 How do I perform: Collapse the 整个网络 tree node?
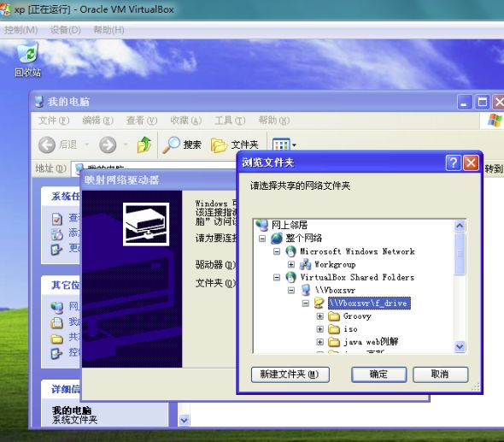[262, 239]
